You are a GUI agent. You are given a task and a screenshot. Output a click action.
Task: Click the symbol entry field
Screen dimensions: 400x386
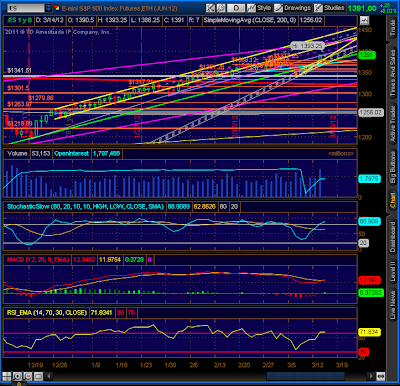click(26, 8)
